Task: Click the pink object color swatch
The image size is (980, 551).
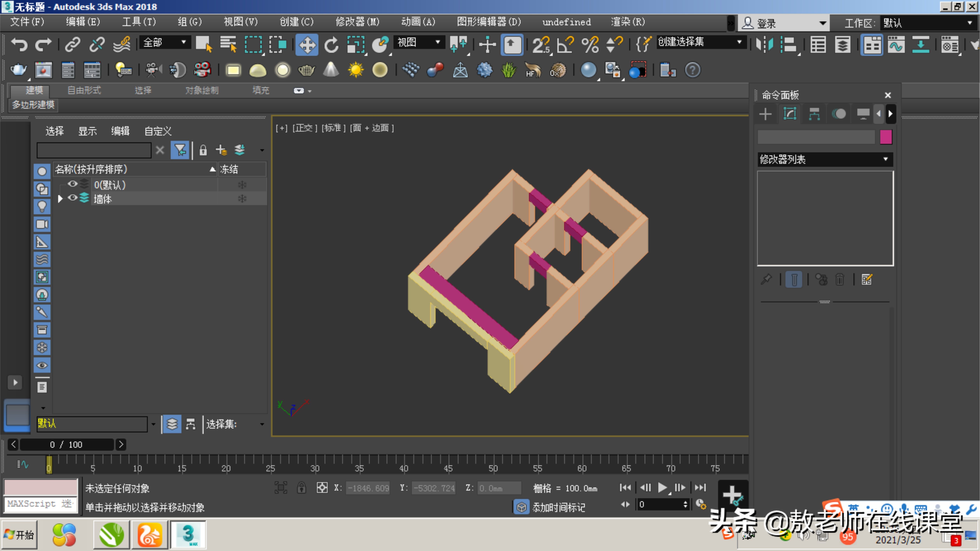Action: [x=886, y=137]
